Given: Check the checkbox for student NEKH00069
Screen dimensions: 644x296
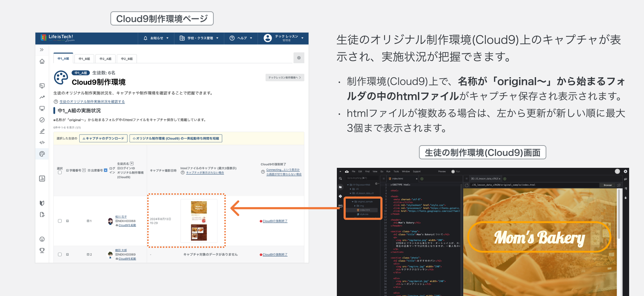Looking at the screenshot, I should point(60,255).
